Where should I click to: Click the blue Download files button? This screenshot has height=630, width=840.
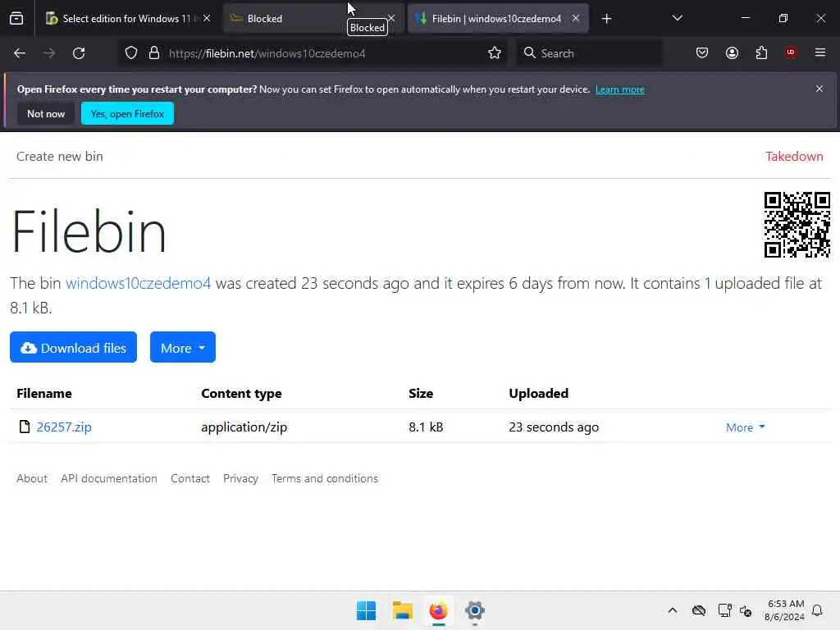click(73, 347)
